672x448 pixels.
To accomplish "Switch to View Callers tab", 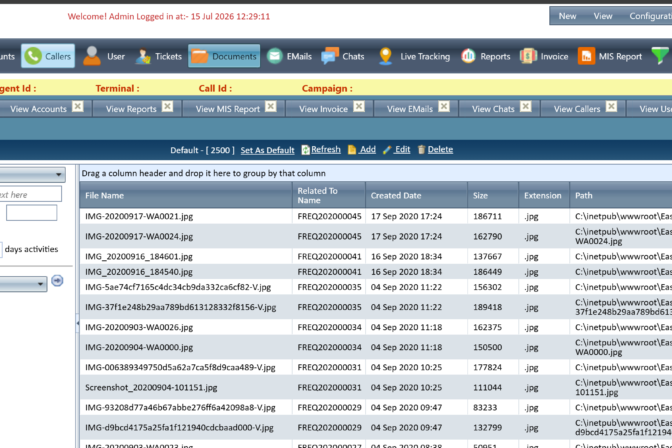I will [577, 109].
